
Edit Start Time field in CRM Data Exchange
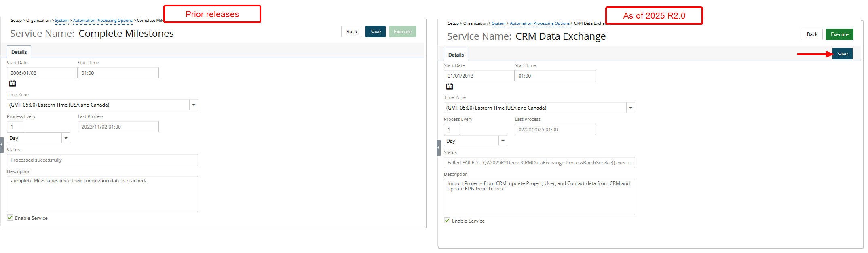coord(555,76)
